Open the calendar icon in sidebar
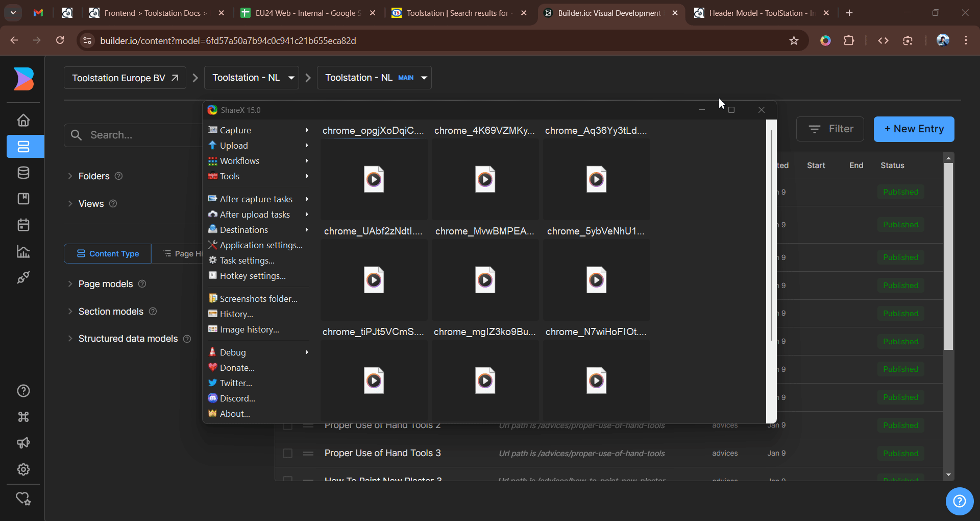This screenshot has height=521, width=980. tap(23, 225)
